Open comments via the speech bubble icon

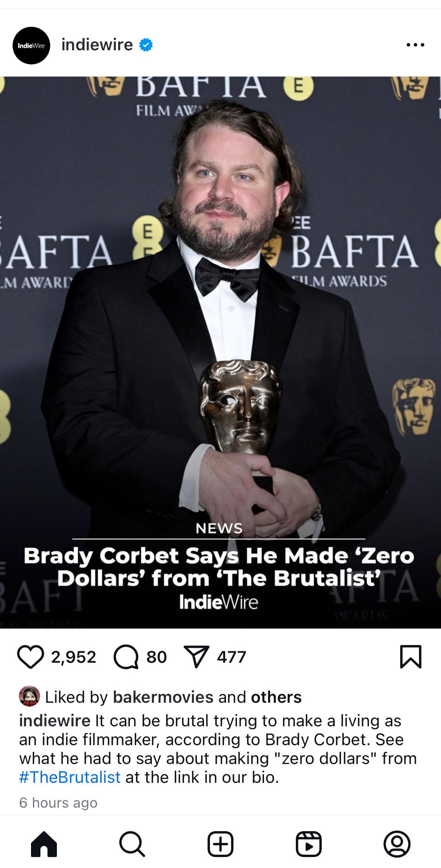point(126,657)
